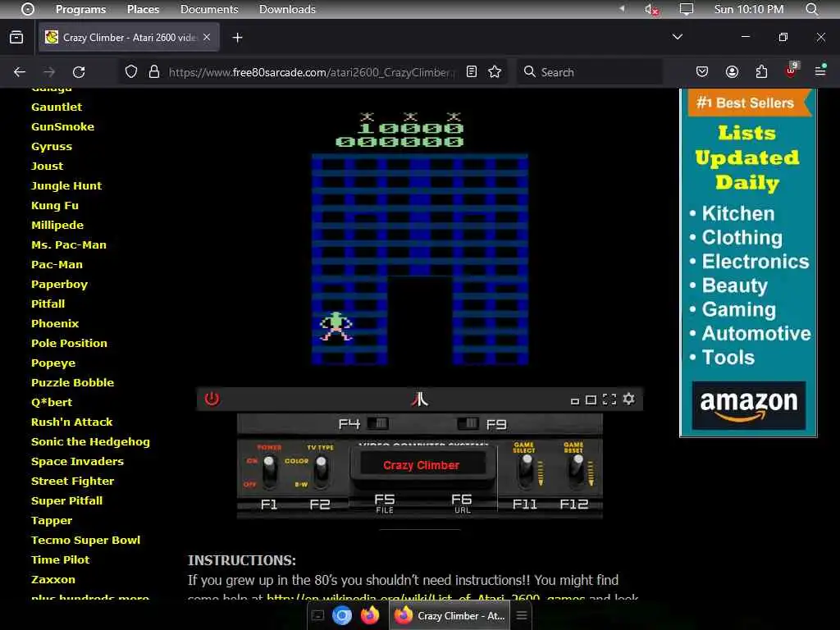Screen dimensions: 840x630
Task: Open the Programs menu
Action: coord(81,9)
